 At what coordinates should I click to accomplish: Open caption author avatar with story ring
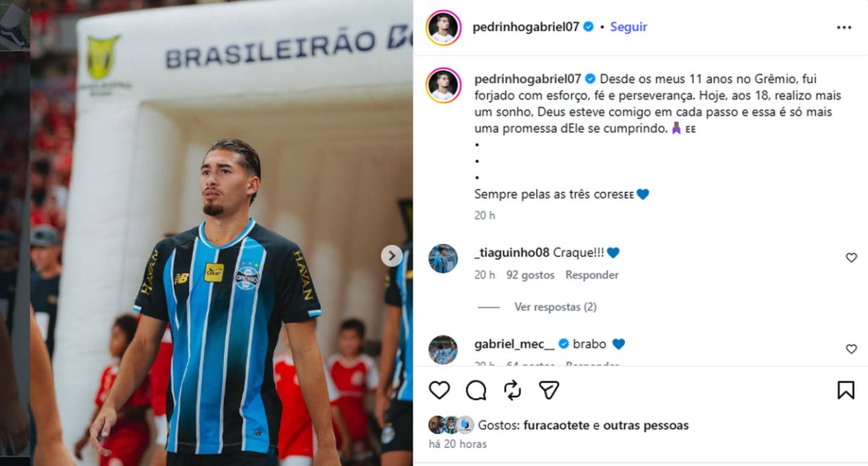(x=443, y=85)
